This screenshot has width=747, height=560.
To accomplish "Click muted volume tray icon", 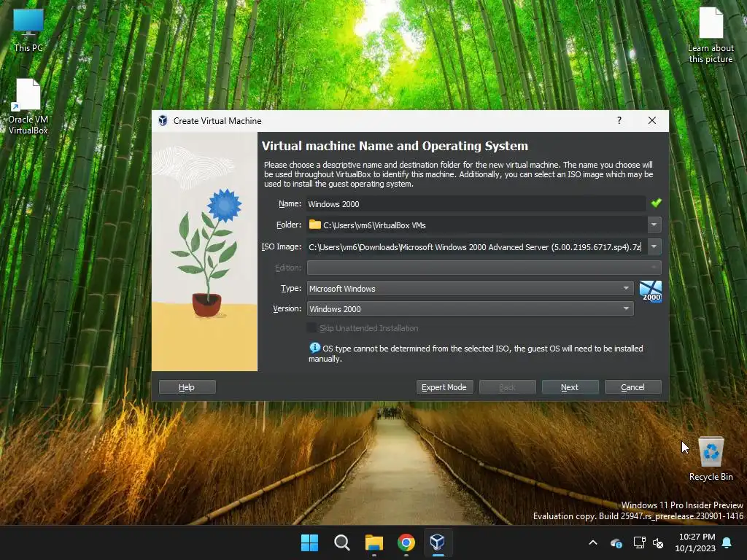I will (x=658, y=542).
